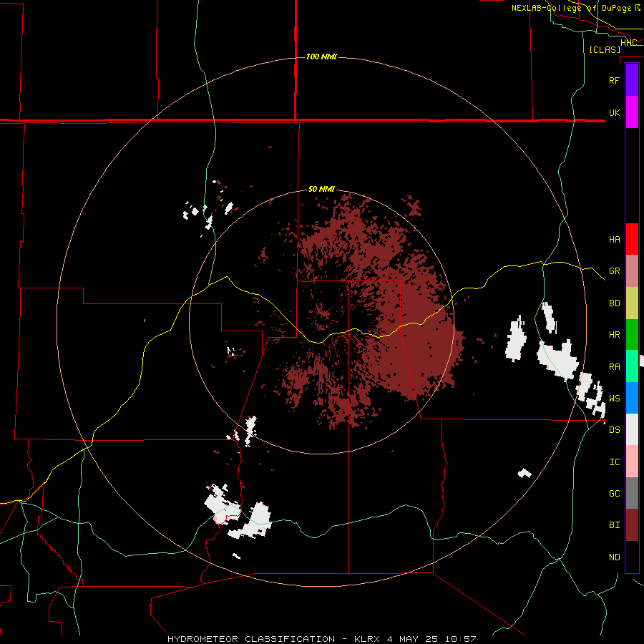Click the HHC product code text
Viewport: 644px width, 644px height.
click(628, 43)
